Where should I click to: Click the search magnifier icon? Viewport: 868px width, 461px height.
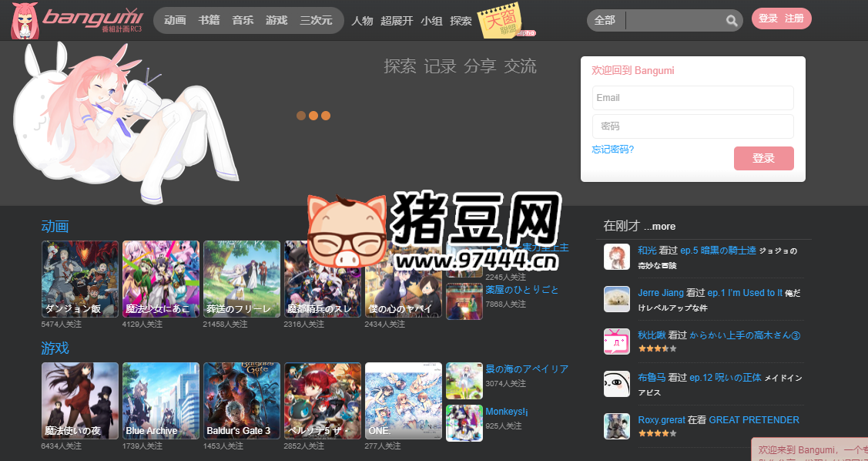click(x=731, y=21)
